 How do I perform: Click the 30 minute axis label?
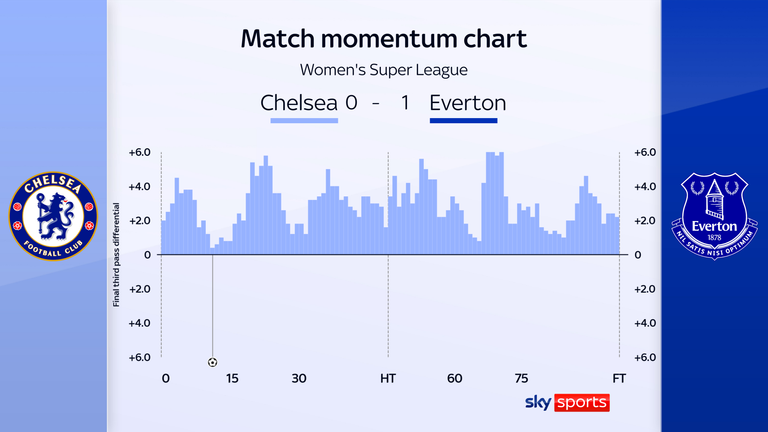(298, 378)
